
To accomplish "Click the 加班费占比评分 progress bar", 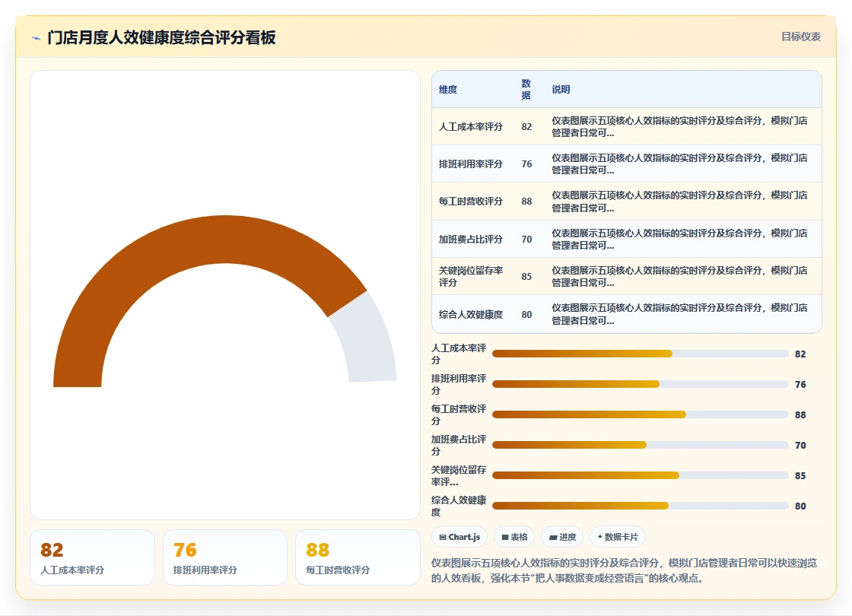I will [640, 445].
